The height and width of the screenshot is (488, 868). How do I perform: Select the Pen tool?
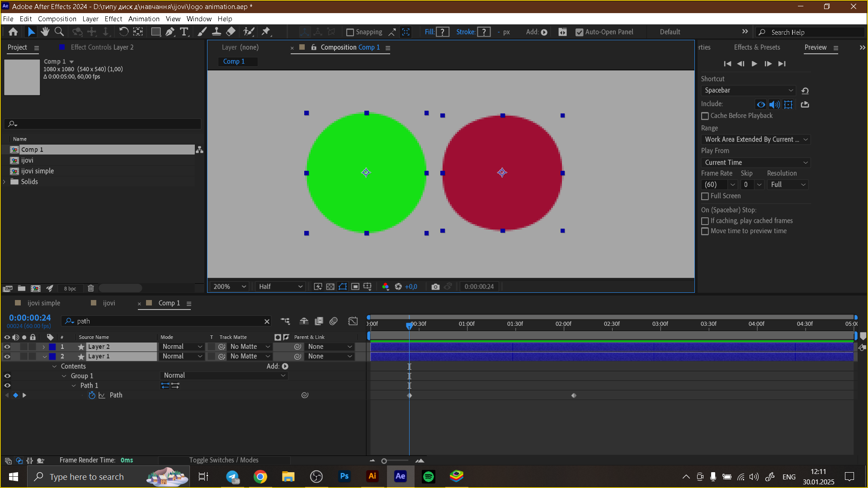click(x=170, y=32)
